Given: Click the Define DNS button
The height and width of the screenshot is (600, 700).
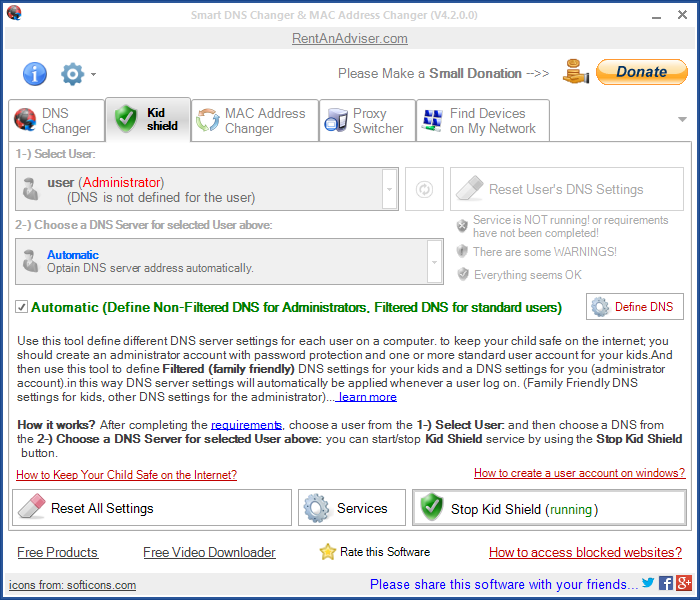Looking at the screenshot, I should 634,307.
